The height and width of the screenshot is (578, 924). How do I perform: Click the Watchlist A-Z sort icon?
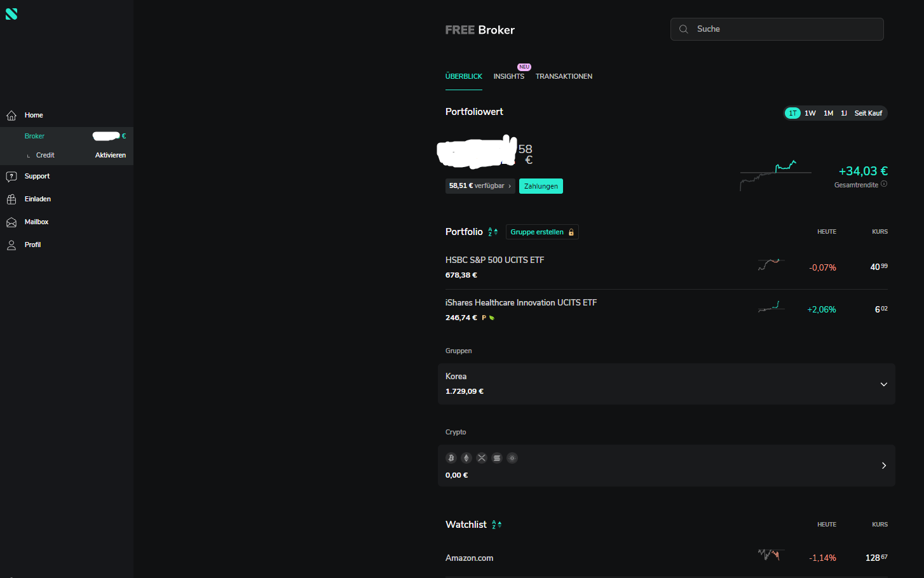497,525
